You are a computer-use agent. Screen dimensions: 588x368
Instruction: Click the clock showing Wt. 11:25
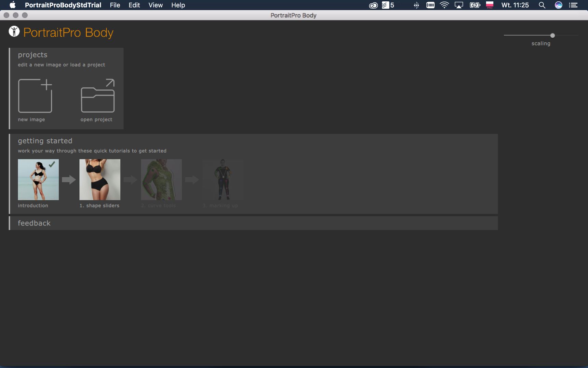pos(515,5)
